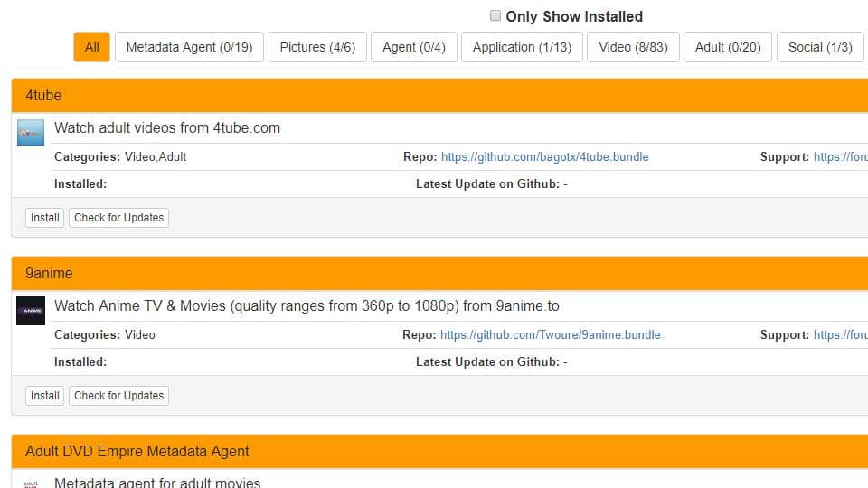Open the 4tube Support link

[840, 156]
